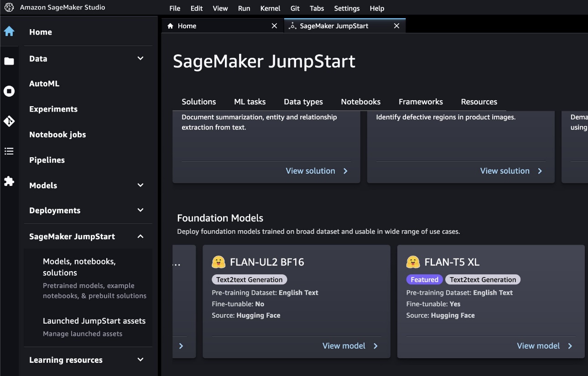Click the Featured badge on FLAN-T5 XL
This screenshot has height=376, width=588.
[x=424, y=280]
